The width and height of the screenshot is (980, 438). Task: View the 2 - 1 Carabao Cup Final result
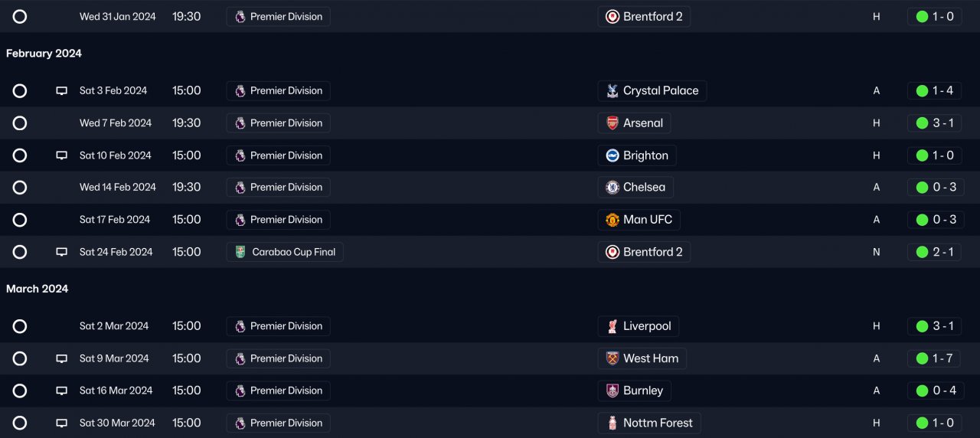tap(942, 252)
